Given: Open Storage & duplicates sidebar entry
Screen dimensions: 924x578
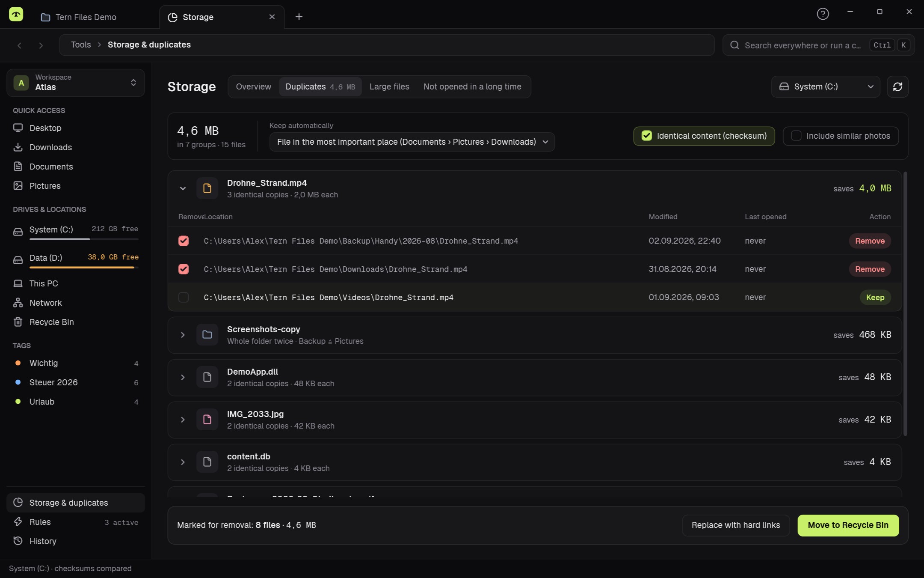Looking at the screenshot, I should [x=76, y=503].
